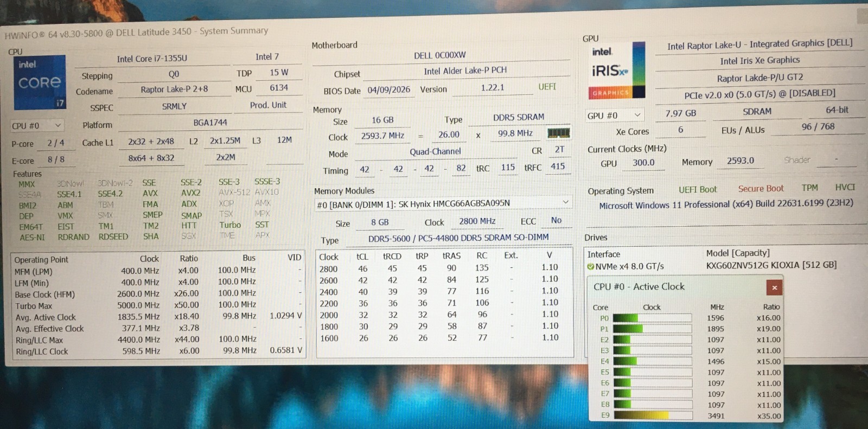Click the E9 core clock bar

click(653, 415)
